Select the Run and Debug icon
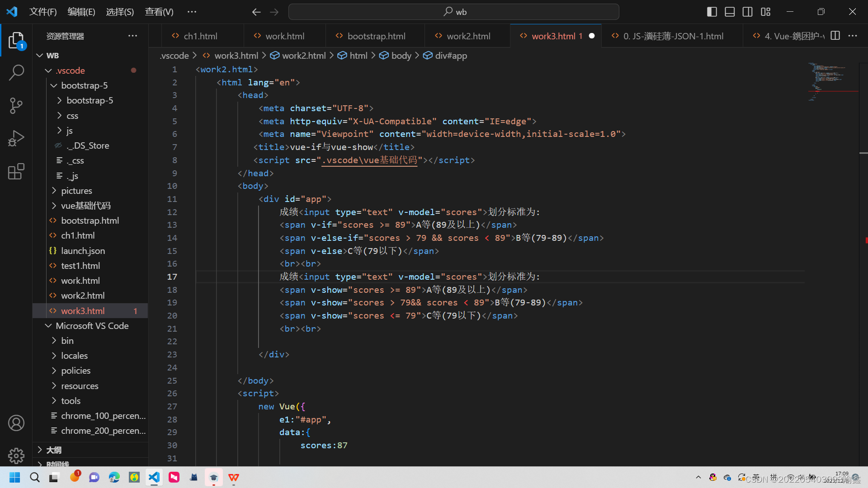 coord(16,138)
